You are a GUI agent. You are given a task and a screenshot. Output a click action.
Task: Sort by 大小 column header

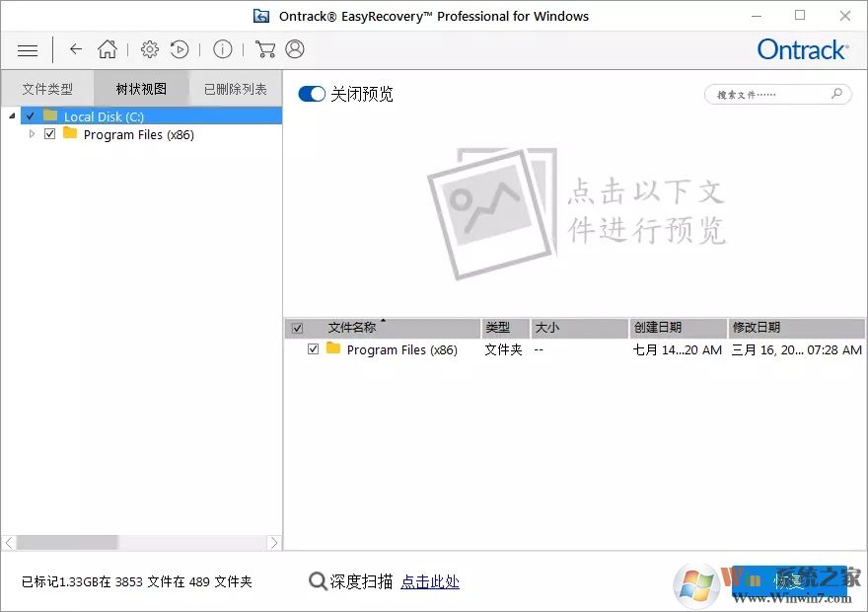click(580, 328)
